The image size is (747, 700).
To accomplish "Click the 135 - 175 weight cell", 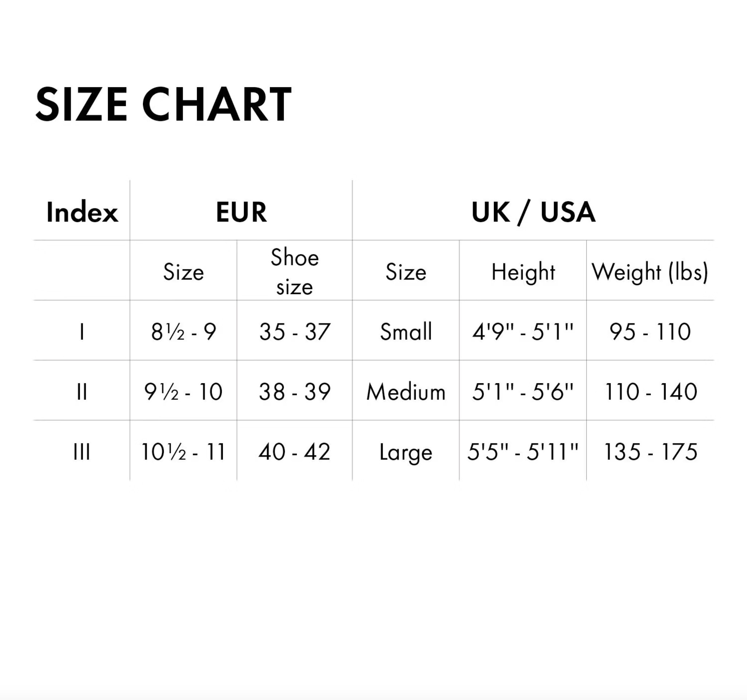I will pyautogui.click(x=650, y=452).
